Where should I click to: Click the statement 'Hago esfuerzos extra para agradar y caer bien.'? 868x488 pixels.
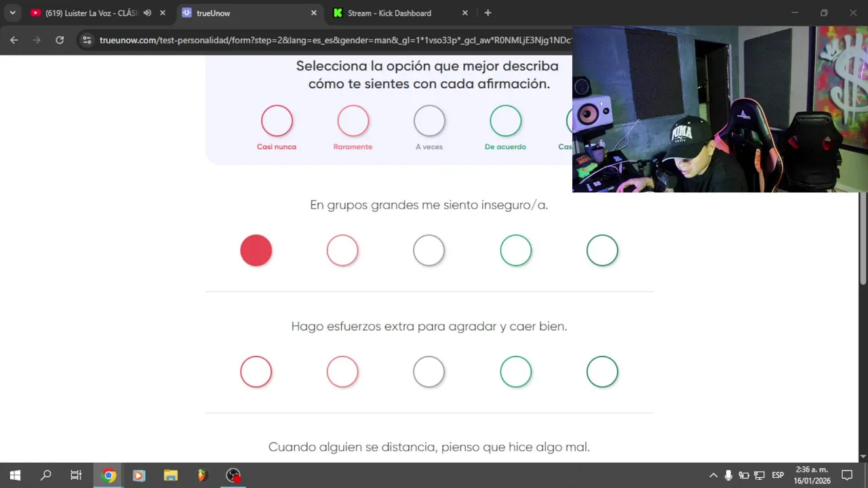(x=429, y=327)
